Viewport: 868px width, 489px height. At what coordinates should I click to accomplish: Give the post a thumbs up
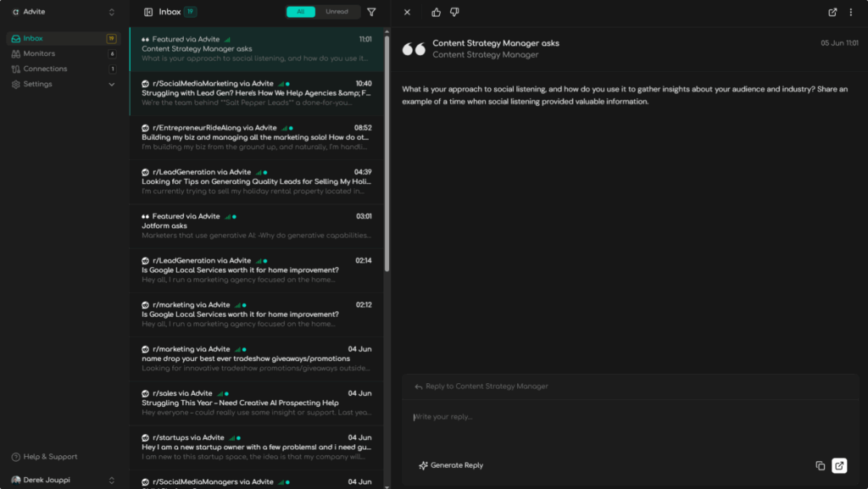point(435,12)
